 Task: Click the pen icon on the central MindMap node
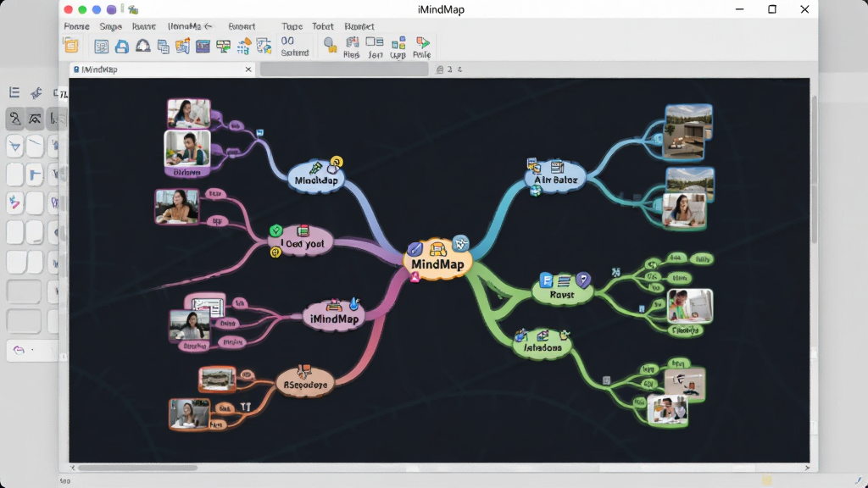tap(415, 249)
